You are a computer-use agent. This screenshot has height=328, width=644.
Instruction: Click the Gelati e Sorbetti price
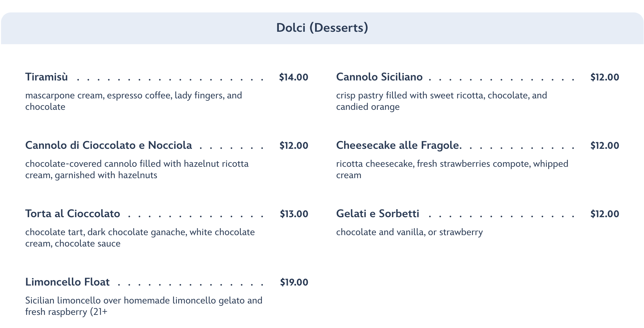pyautogui.click(x=605, y=214)
